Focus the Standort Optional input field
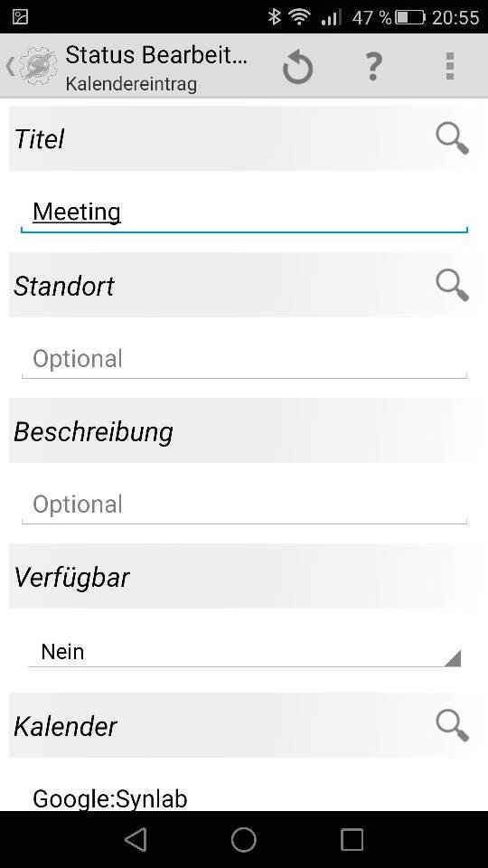The width and height of the screenshot is (488, 868). (244, 360)
